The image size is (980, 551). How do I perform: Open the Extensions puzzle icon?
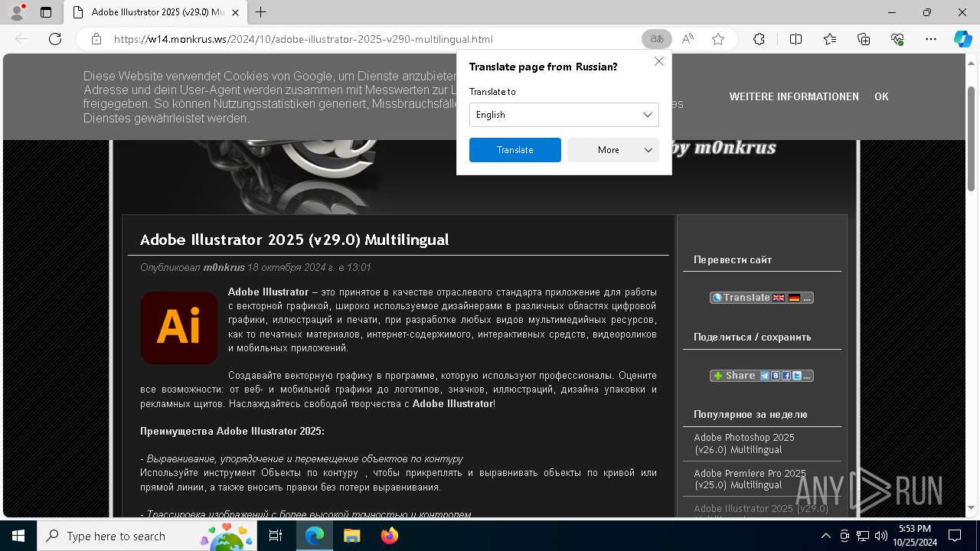click(x=759, y=39)
